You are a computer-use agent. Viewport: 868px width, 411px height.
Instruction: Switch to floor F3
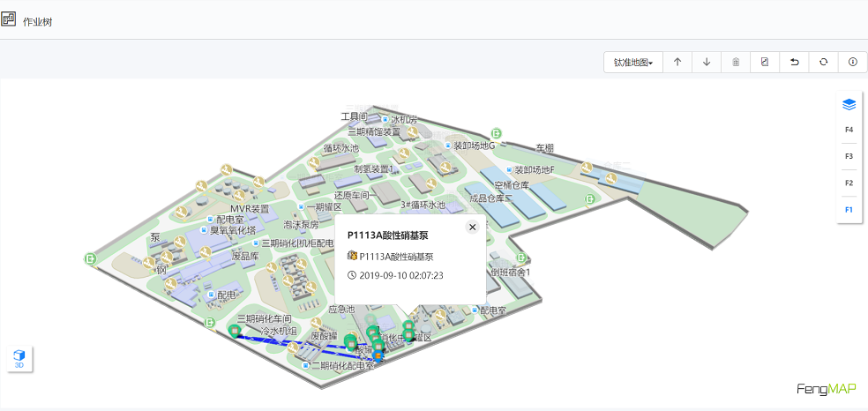pos(849,156)
